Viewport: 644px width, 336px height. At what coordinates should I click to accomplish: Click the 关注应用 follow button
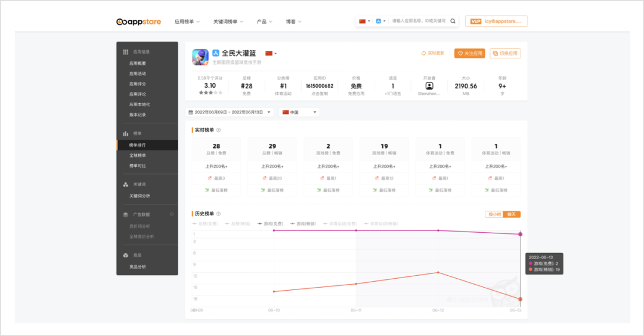(x=469, y=54)
